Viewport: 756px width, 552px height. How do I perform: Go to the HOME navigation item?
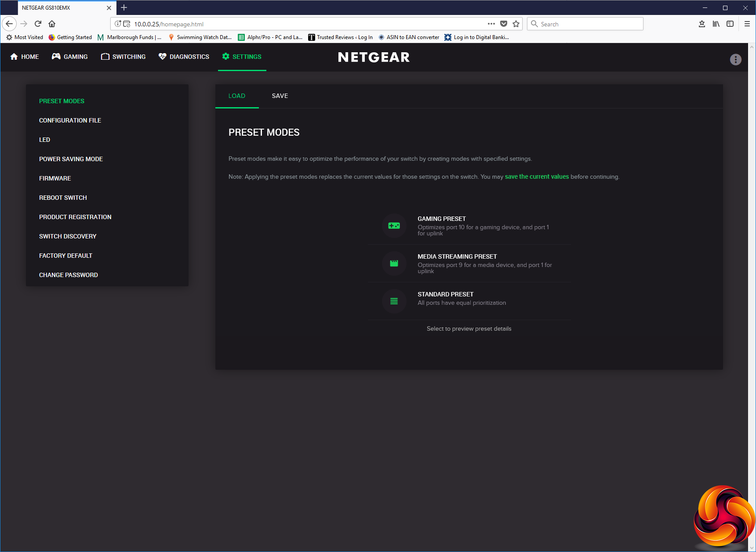tap(24, 57)
